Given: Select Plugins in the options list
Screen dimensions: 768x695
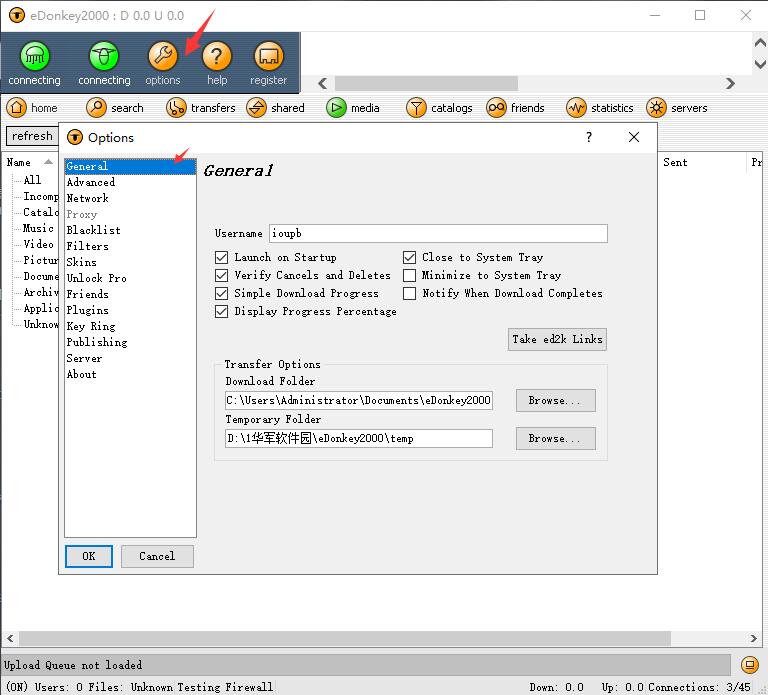Looking at the screenshot, I should [130, 311].
